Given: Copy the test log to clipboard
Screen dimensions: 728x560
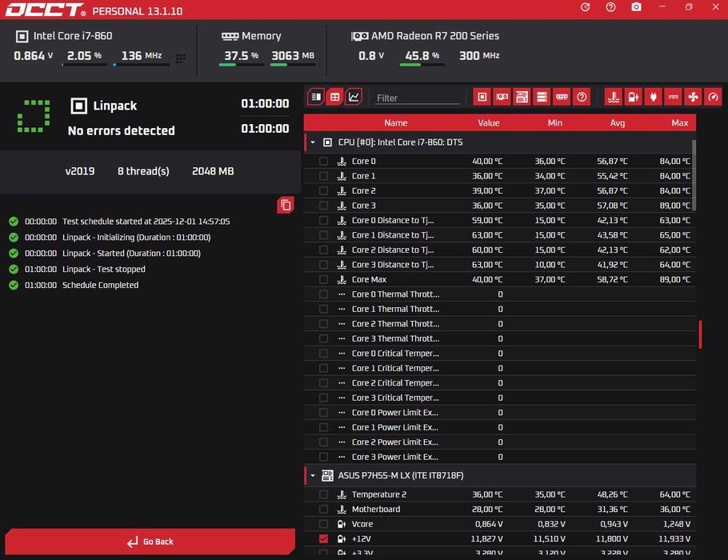Looking at the screenshot, I should [286, 205].
